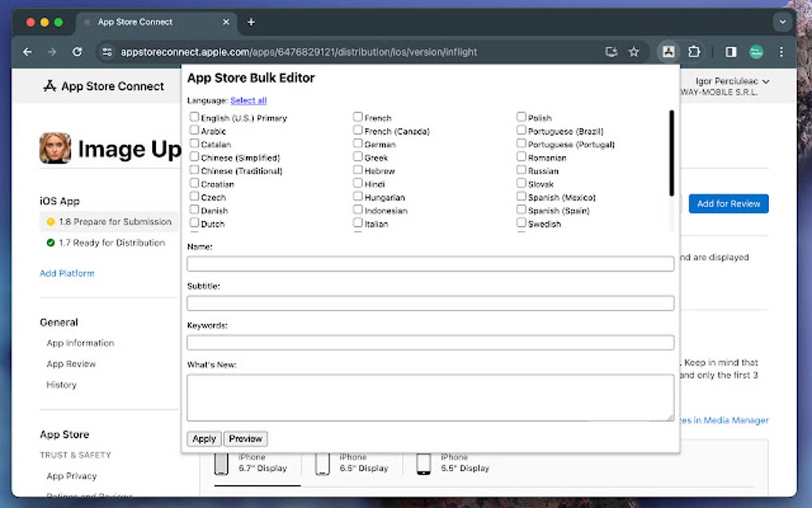Viewport: 812px width, 508px height.
Task: Open a new tab with plus icon
Action: pyautogui.click(x=251, y=21)
